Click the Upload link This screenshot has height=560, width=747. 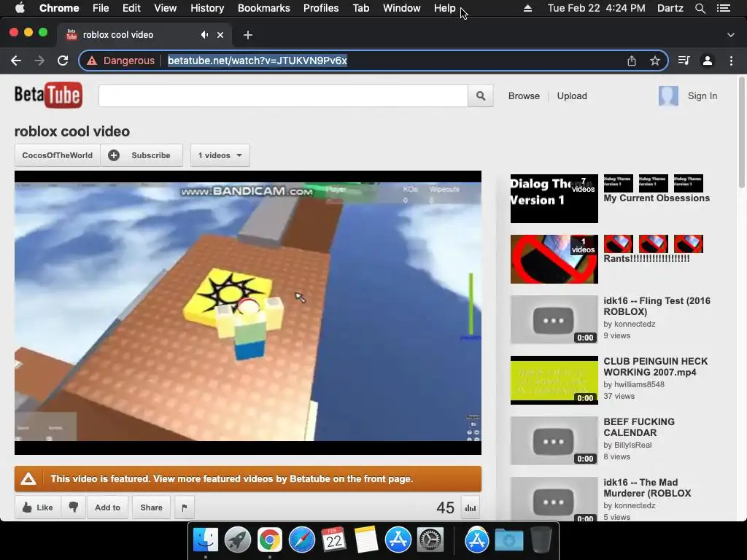pyautogui.click(x=572, y=96)
